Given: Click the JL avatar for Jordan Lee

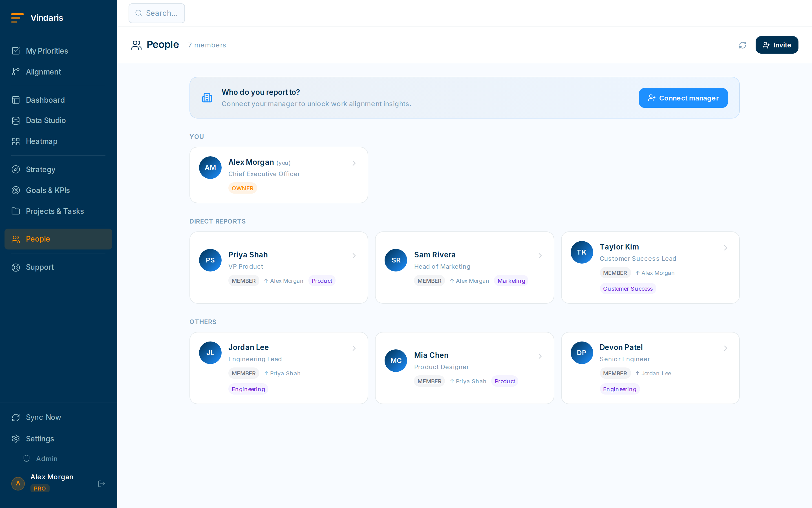Looking at the screenshot, I should point(210,353).
